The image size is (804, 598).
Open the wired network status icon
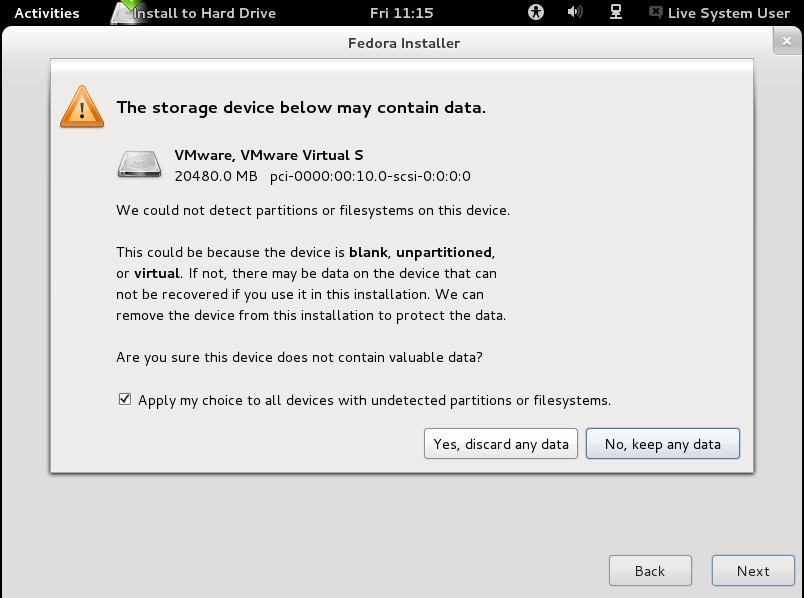[x=615, y=13]
